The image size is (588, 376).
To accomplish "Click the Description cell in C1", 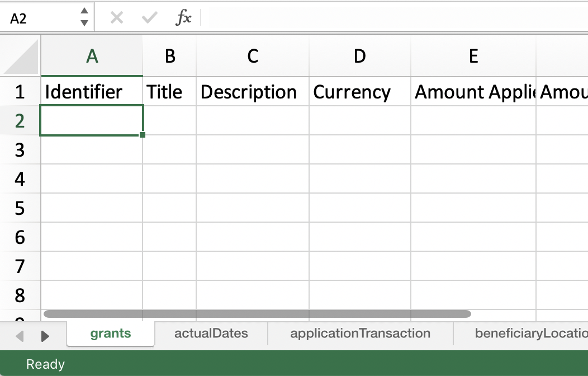I will click(x=252, y=92).
